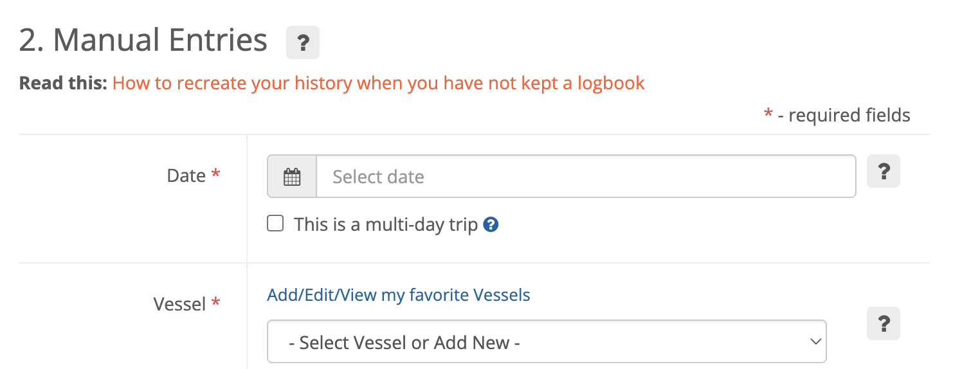Screen dimensions: 980x369
Task: Click into the Select date input field
Action: click(585, 177)
